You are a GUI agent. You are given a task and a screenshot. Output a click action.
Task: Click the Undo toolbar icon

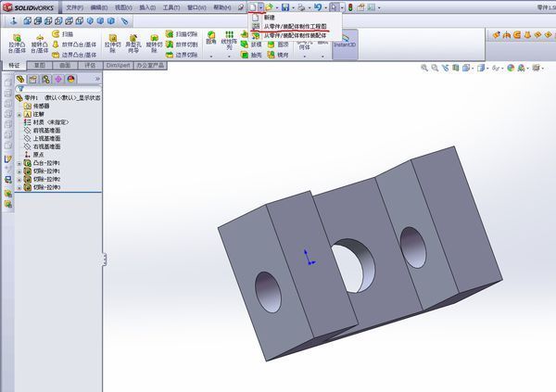(x=318, y=7)
